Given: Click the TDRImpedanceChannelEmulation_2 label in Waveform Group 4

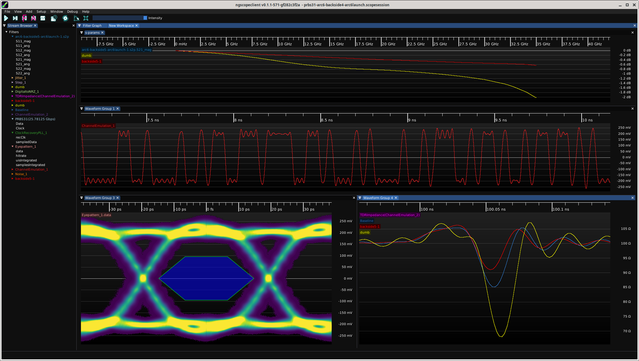Looking at the screenshot, I should point(390,215).
